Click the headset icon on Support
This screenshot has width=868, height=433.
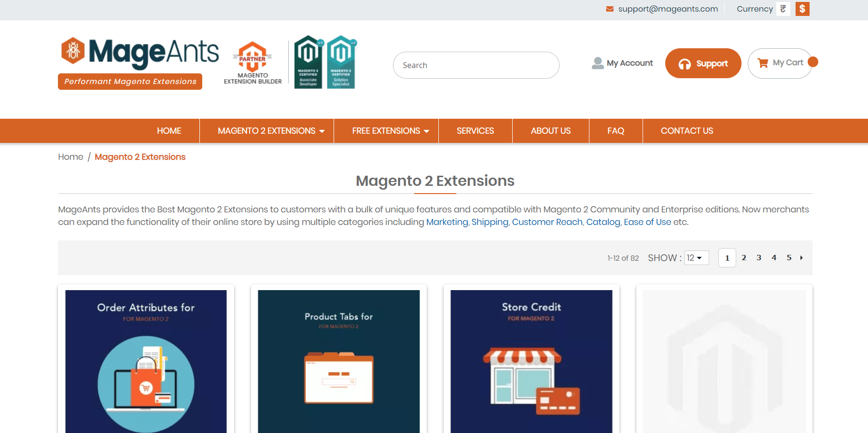click(685, 64)
